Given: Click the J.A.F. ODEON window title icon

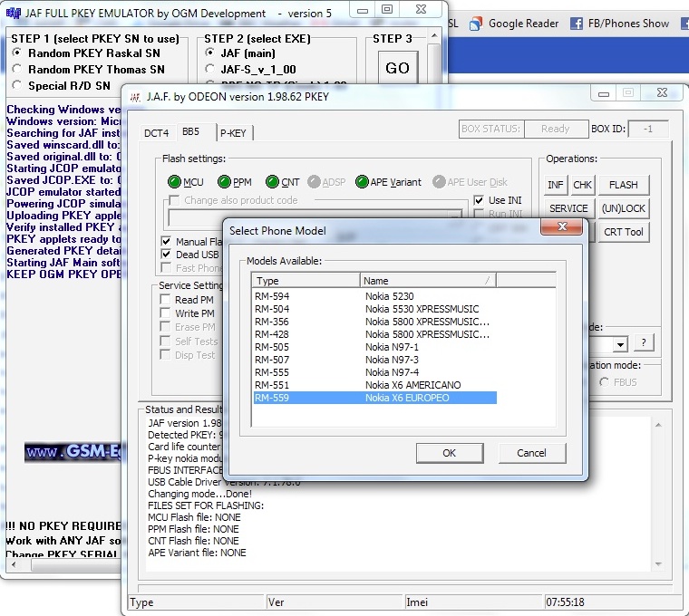Looking at the screenshot, I should pyautogui.click(x=135, y=97).
